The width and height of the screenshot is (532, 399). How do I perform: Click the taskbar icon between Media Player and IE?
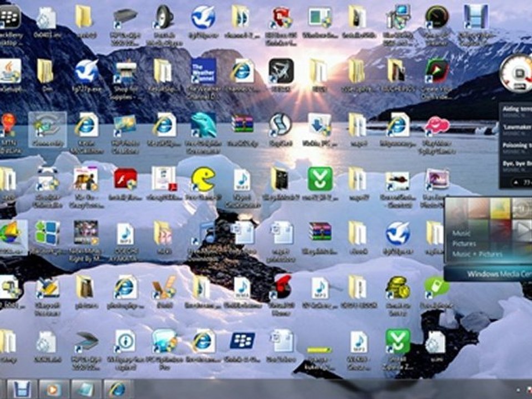click(85, 389)
